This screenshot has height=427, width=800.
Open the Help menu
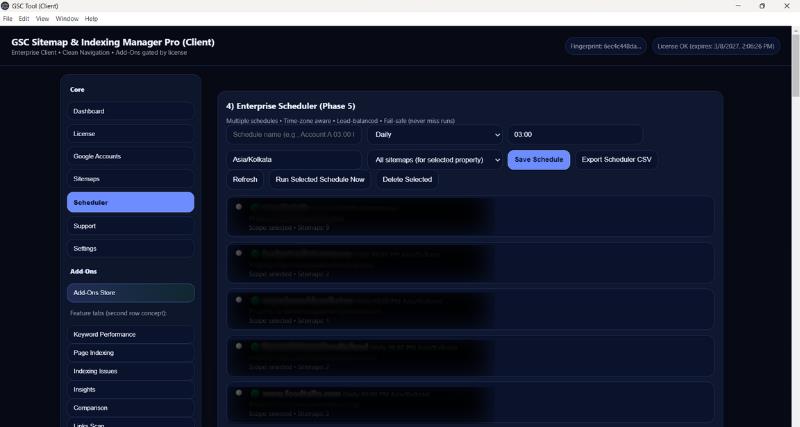[92, 19]
